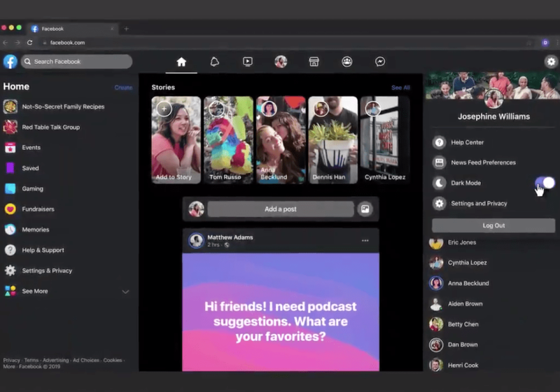Open the Marketplace store icon
This screenshot has width=560, height=392.
(314, 62)
